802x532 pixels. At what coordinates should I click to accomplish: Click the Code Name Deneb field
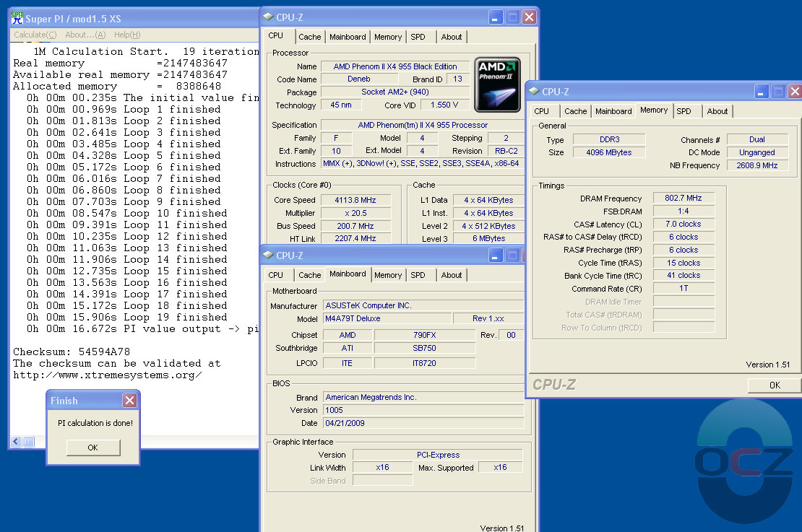[359, 79]
